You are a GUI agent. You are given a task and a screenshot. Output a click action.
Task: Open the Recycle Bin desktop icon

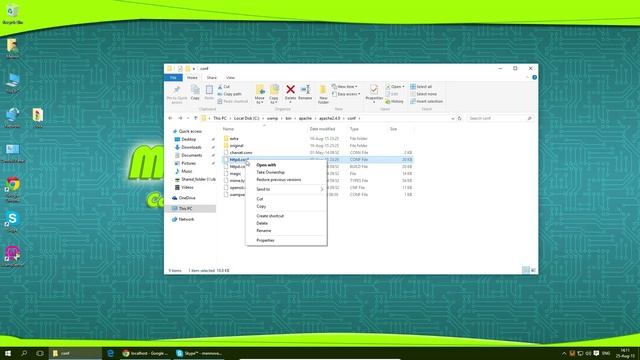pos(12,13)
